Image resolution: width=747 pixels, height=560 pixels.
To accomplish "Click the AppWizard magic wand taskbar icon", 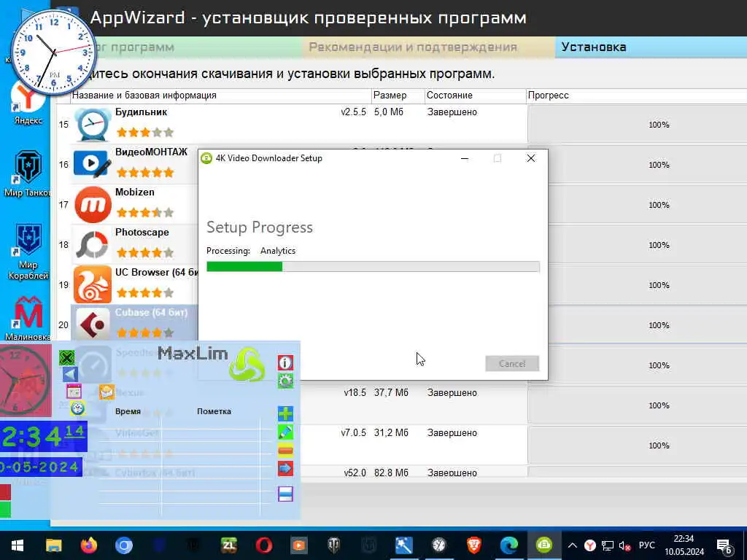I will click(403, 545).
